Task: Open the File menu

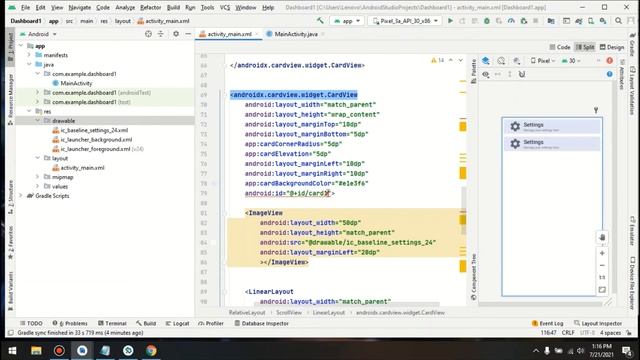Action: tap(25, 7)
